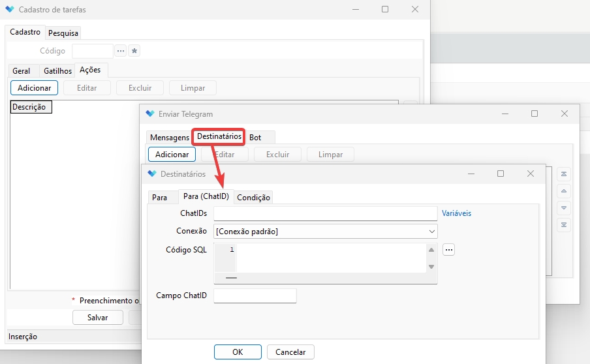Viewport: 590px width, 364px height.
Task: Click the move-to-bottom arrow button
Action: [565, 225]
